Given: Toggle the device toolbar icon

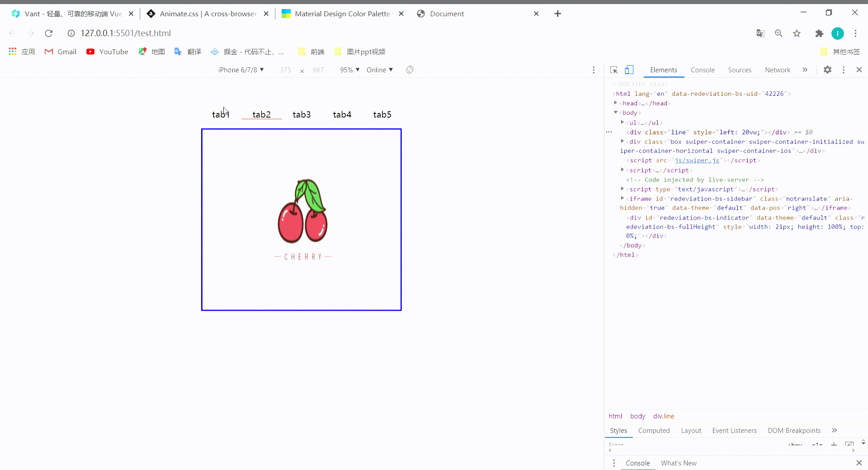Looking at the screenshot, I should (x=629, y=70).
